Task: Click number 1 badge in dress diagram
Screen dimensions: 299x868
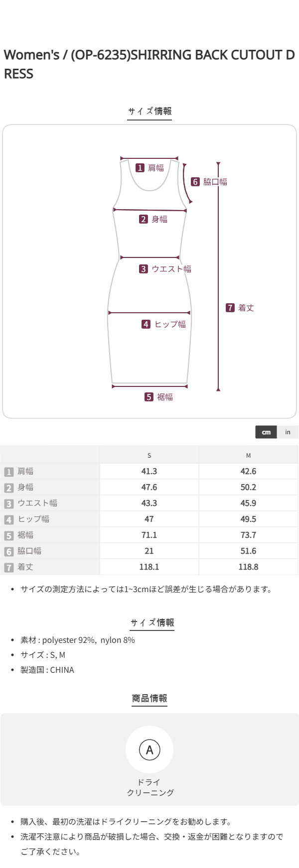Action: 140,168
